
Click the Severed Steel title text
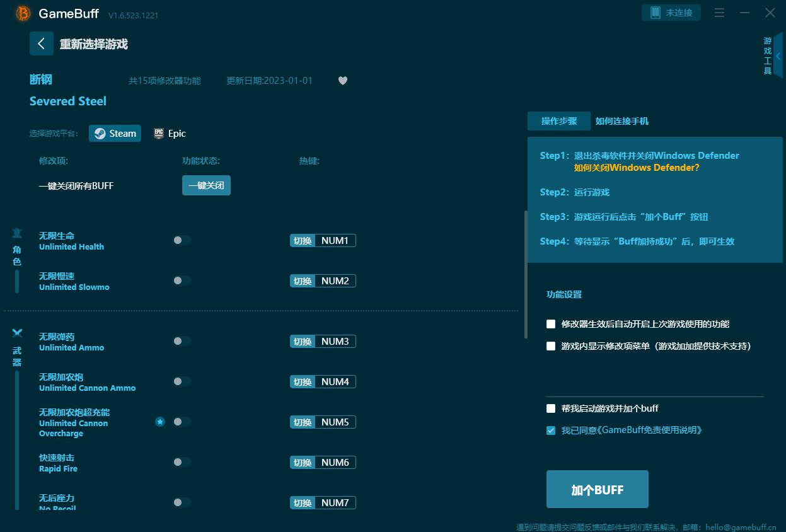coord(68,101)
